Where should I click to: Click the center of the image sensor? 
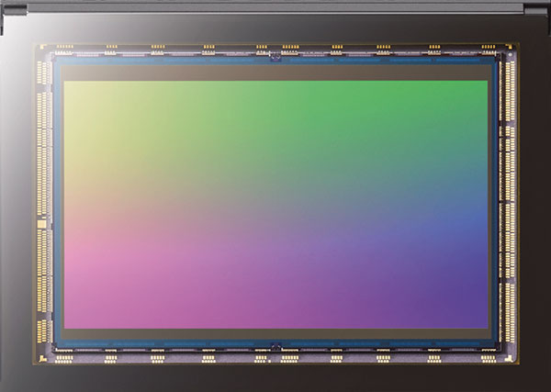[x=275, y=202]
